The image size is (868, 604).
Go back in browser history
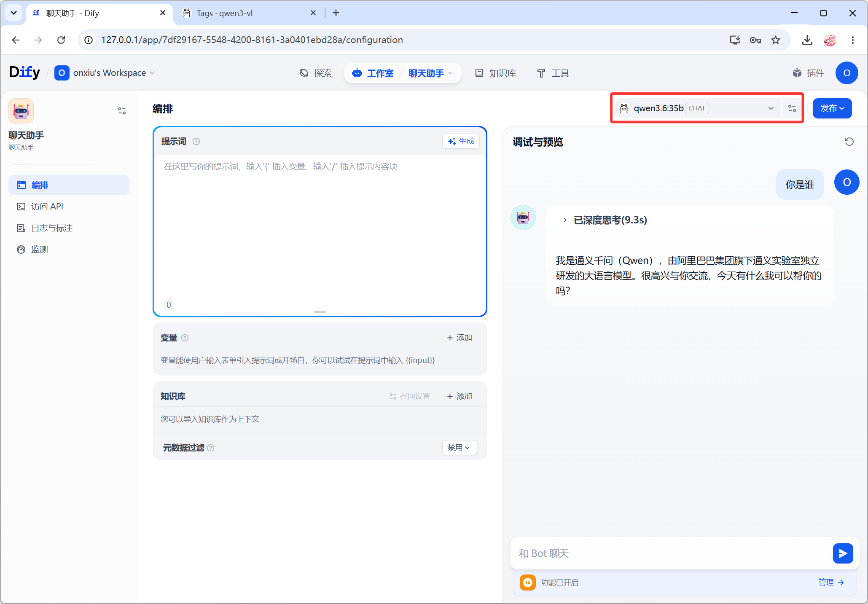(x=16, y=40)
